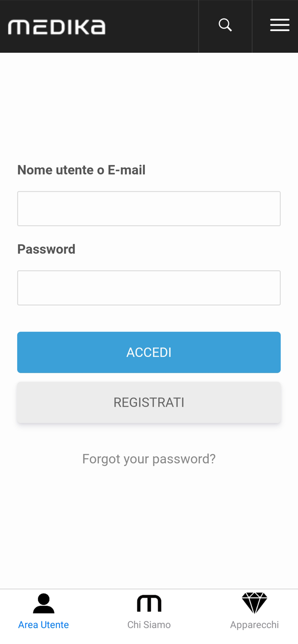Click empty space below the forgot password link
Viewport: 298px width, 644px height.
149,528
